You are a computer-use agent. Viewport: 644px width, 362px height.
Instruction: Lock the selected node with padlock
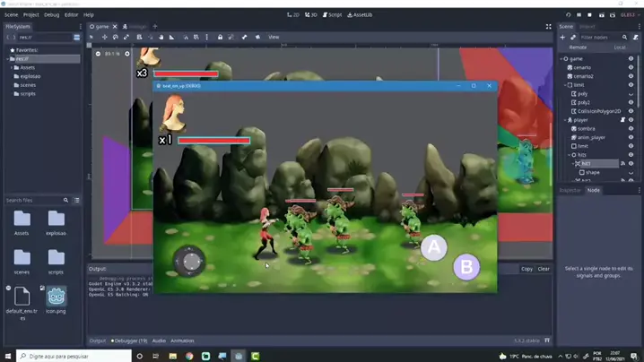pos(220,37)
